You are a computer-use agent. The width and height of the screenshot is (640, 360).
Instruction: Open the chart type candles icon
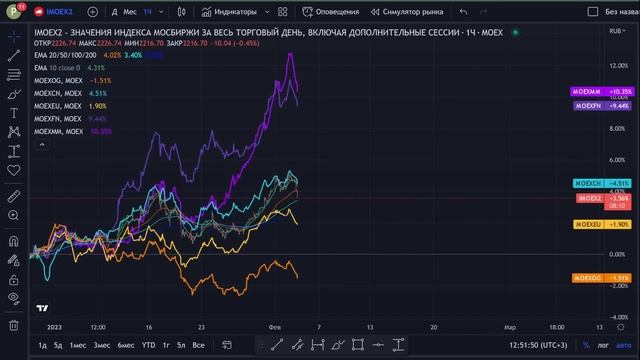pyautogui.click(x=182, y=12)
